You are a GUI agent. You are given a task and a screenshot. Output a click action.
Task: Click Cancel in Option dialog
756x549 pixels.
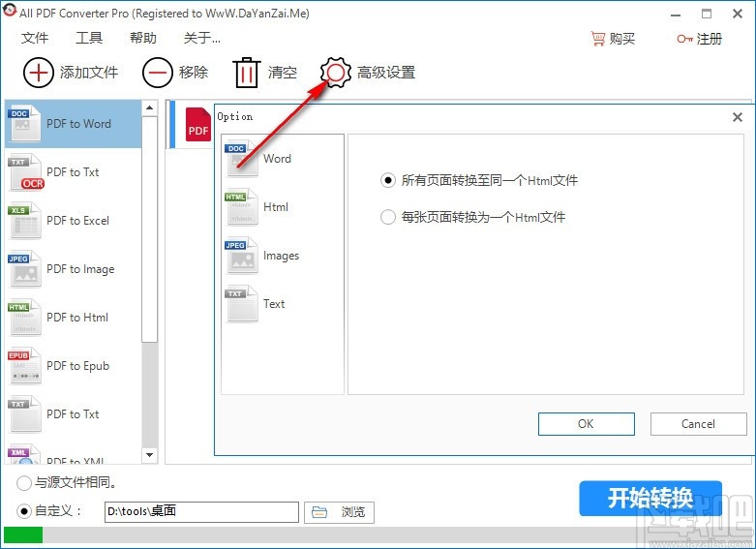pos(698,424)
